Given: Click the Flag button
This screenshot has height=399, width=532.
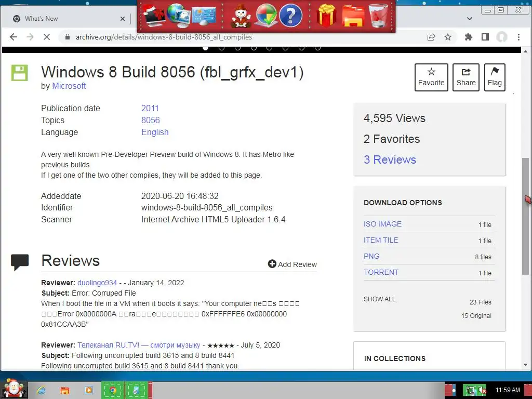Looking at the screenshot, I should (495, 77).
